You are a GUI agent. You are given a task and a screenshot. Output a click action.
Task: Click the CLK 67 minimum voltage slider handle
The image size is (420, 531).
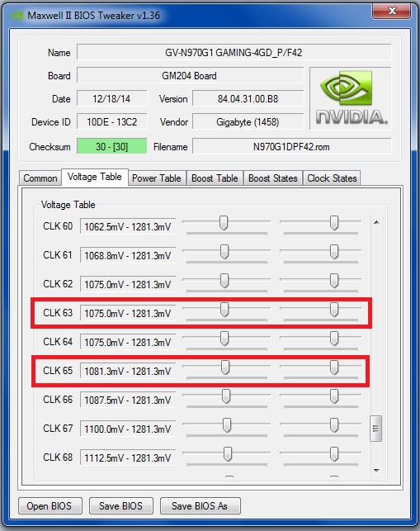pos(227,425)
